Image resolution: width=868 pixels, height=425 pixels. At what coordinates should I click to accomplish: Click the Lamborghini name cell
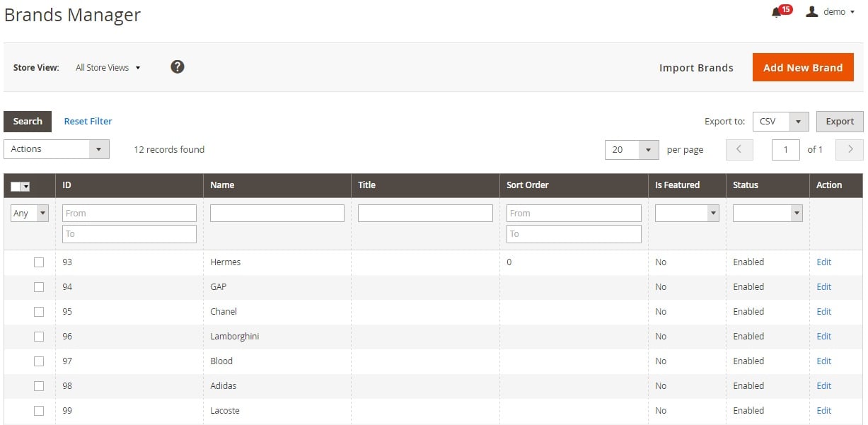tap(277, 337)
